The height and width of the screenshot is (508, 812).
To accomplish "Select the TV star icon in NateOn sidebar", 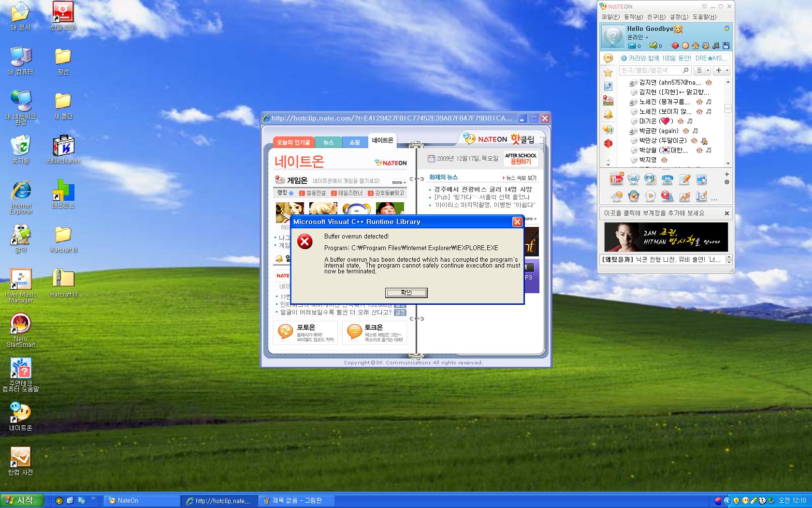I will pos(608,129).
